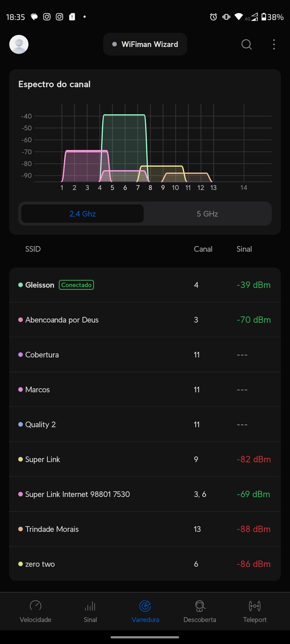
Task: Open the three-dot overflow menu
Action: pos(274,44)
